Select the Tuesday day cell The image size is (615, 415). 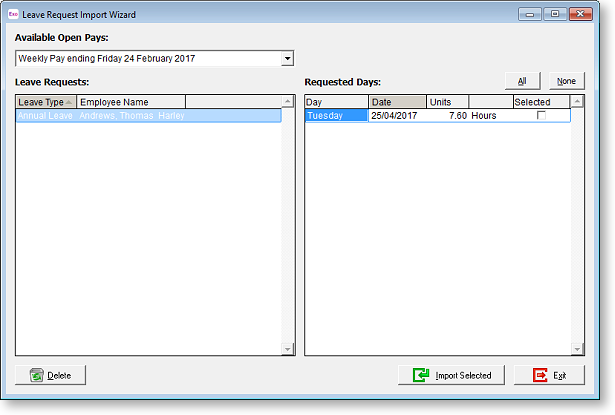pyautogui.click(x=336, y=116)
